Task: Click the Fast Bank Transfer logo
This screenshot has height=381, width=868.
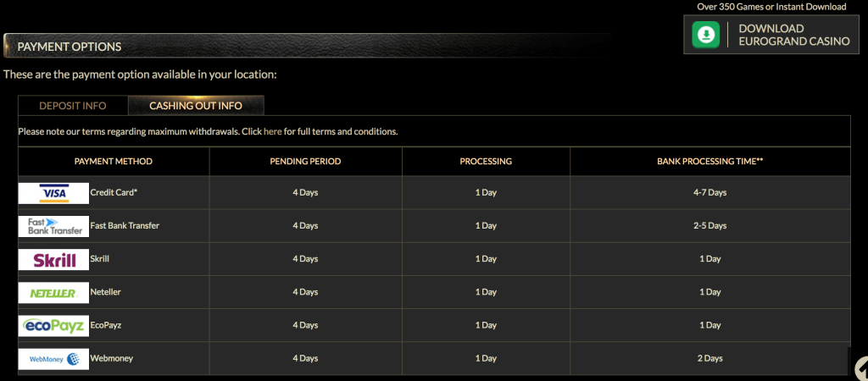Action: pos(53,226)
